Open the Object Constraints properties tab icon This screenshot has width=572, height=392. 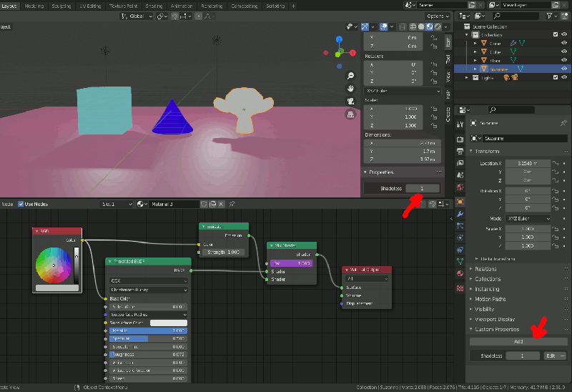(460, 250)
